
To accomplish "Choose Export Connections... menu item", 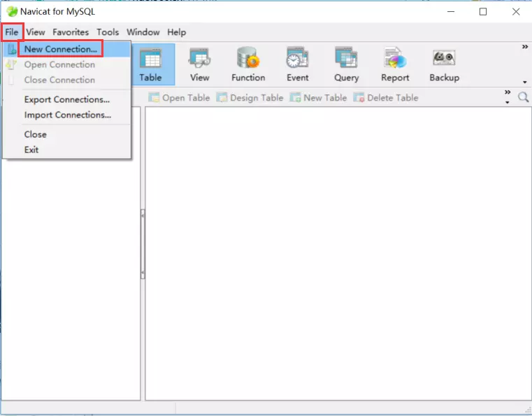I will point(67,99).
